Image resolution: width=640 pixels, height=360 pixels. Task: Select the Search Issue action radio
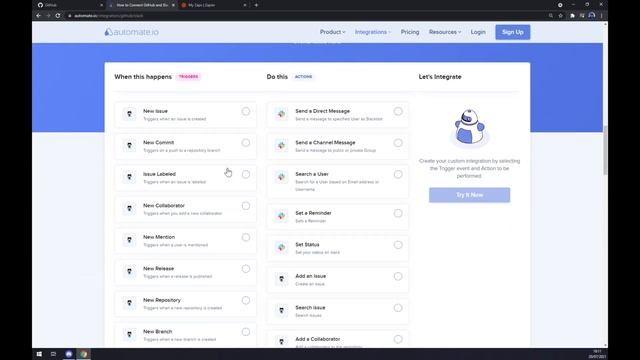[398, 308]
